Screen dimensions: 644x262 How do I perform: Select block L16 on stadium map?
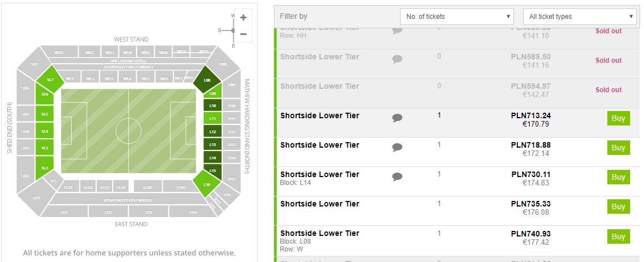[207, 184]
